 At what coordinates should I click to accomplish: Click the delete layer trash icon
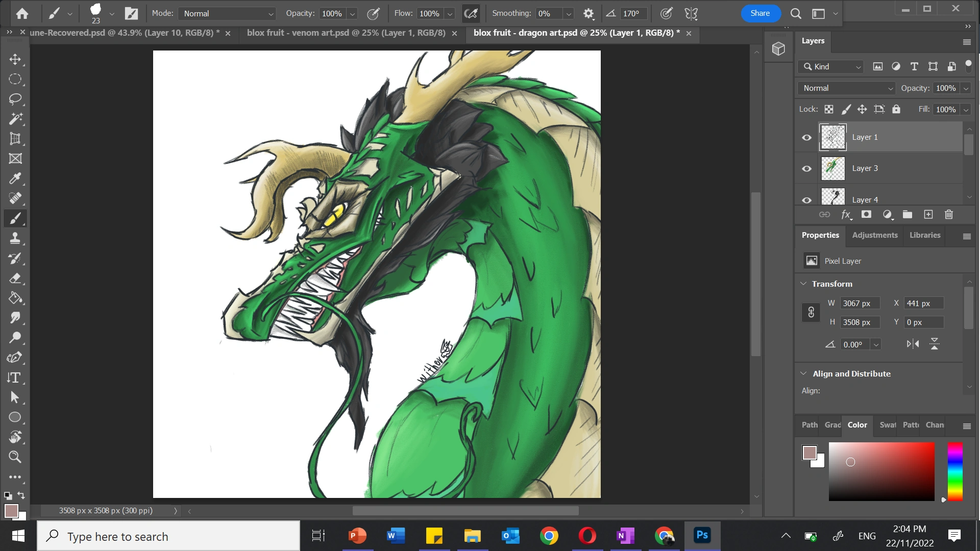(x=949, y=215)
